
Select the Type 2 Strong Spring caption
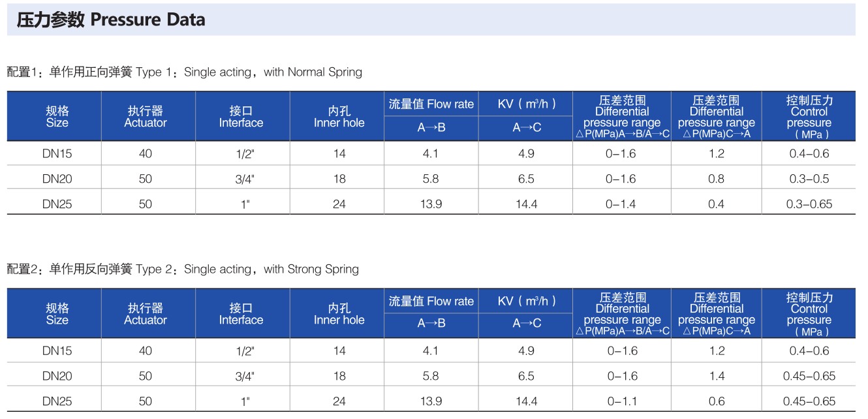[x=183, y=270]
